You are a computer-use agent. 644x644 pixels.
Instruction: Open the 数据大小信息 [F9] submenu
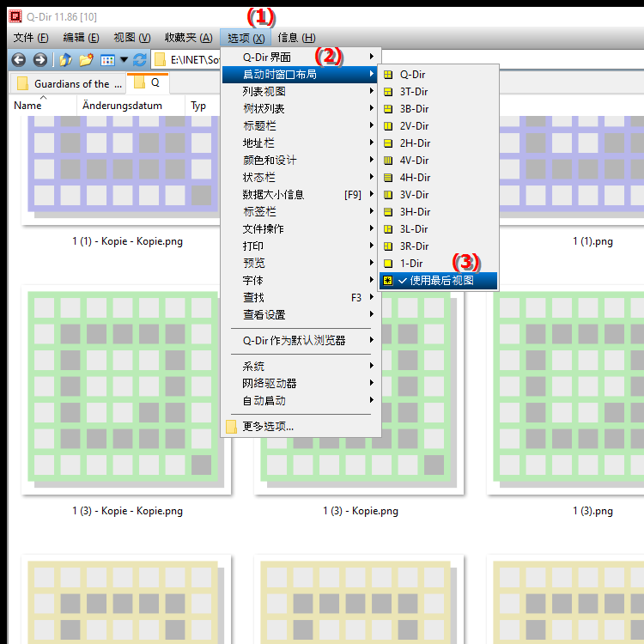coord(301,195)
